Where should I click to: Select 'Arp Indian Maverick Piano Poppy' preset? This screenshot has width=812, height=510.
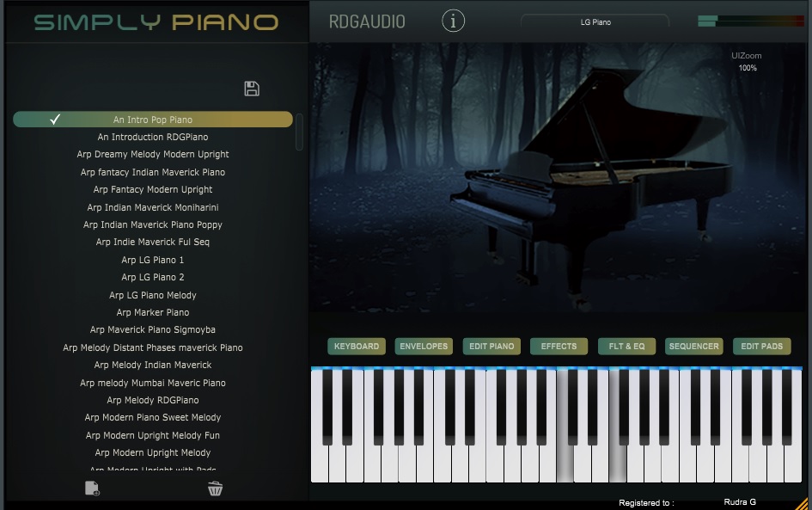click(153, 224)
